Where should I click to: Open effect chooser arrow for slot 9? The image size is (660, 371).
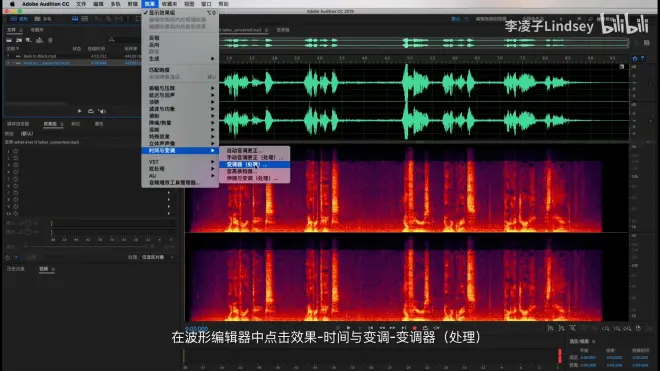click(169, 206)
